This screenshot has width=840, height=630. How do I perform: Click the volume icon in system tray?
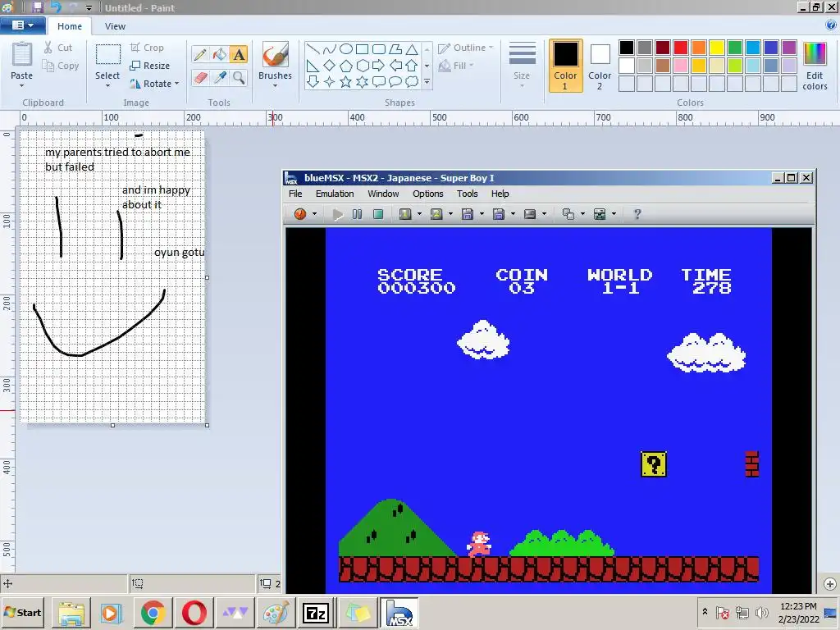coord(760,612)
